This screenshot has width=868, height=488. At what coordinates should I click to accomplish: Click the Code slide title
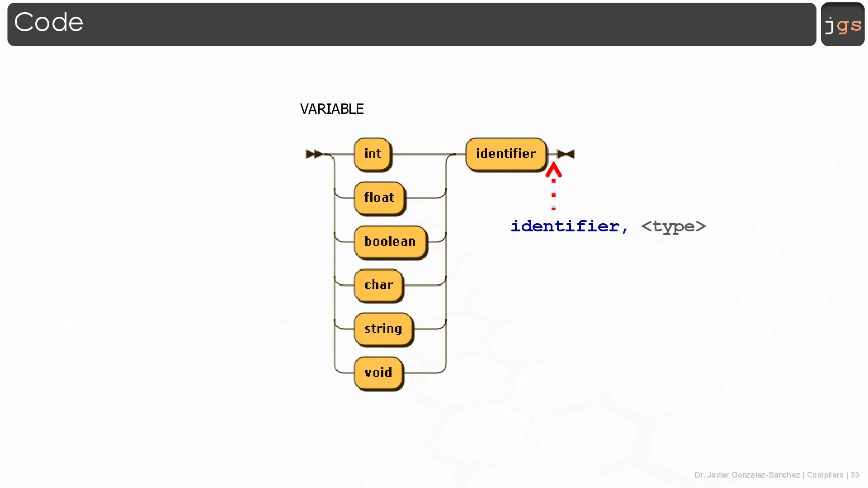[x=49, y=23]
